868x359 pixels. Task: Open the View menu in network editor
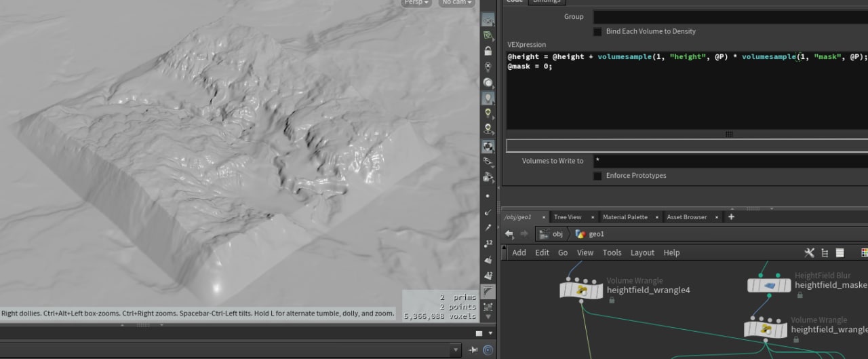[x=585, y=252]
